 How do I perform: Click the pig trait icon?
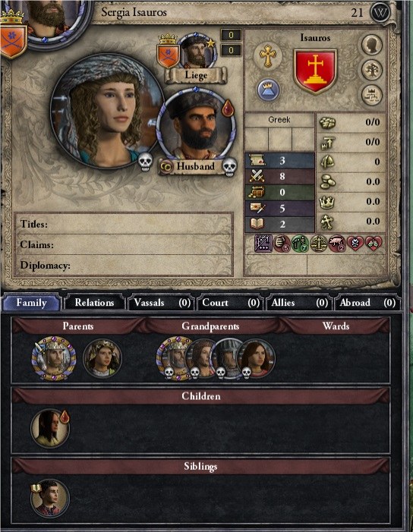point(336,244)
